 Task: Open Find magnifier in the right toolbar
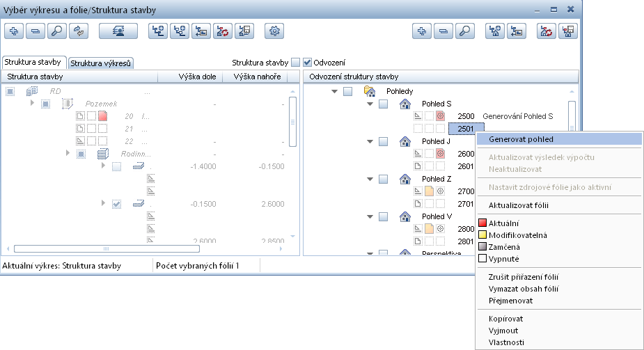point(465,31)
